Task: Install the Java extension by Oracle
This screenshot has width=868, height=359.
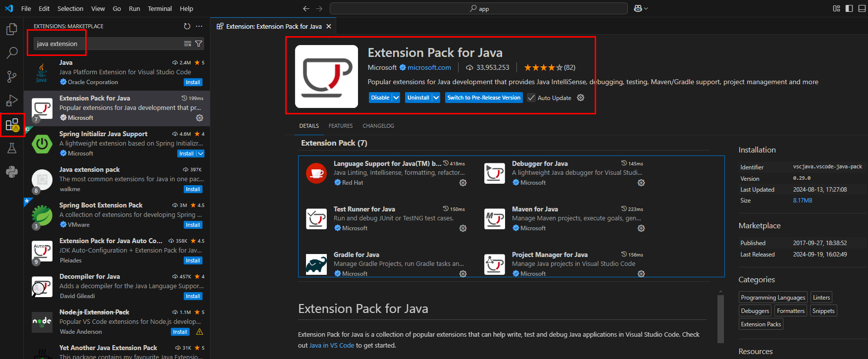Action: [x=193, y=82]
